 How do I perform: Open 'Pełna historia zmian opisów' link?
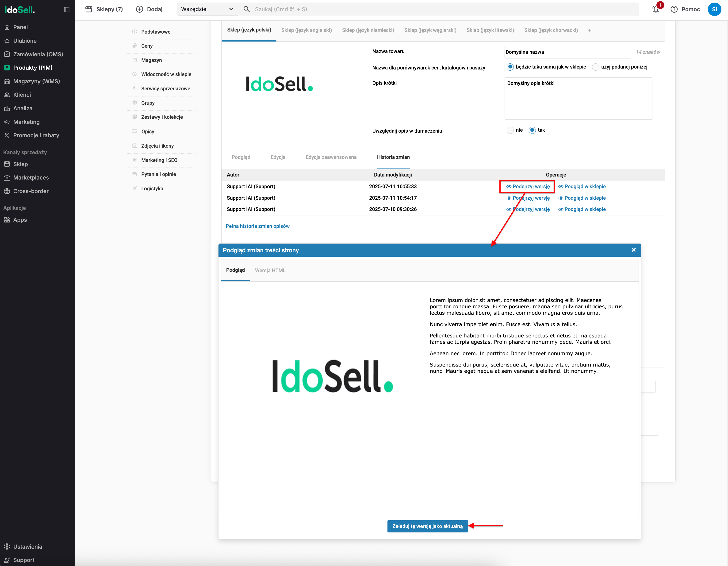258,226
